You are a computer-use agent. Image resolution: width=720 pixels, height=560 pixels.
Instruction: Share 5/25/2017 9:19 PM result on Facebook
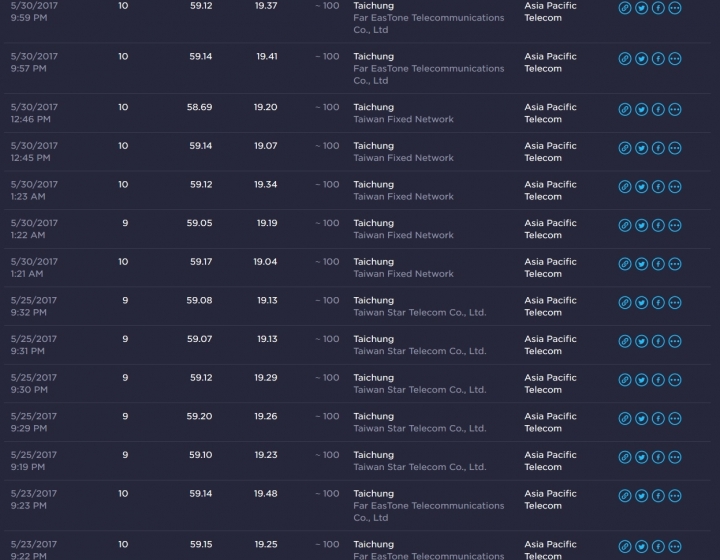[x=658, y=456]
